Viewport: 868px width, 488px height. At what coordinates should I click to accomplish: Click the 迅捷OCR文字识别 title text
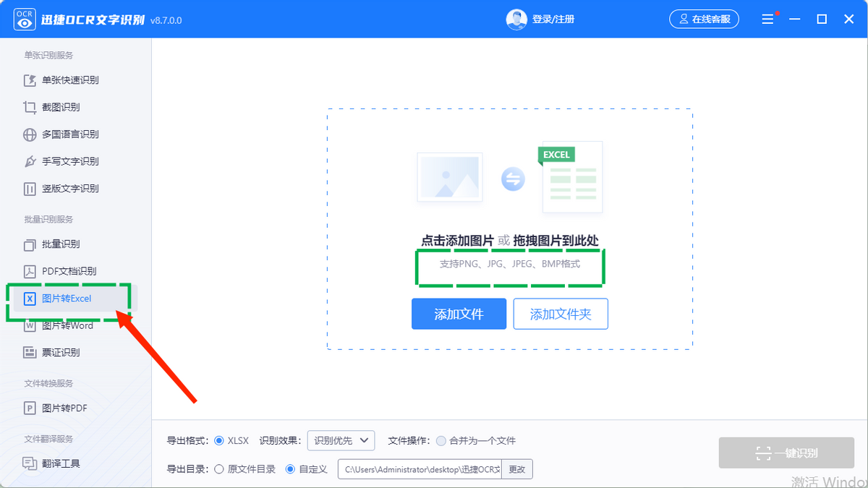tap(93, 20)
